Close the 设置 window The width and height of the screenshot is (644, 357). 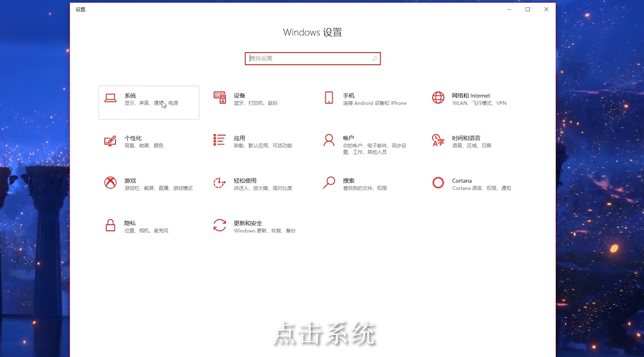pyautogui.click(x=546, y=9)
